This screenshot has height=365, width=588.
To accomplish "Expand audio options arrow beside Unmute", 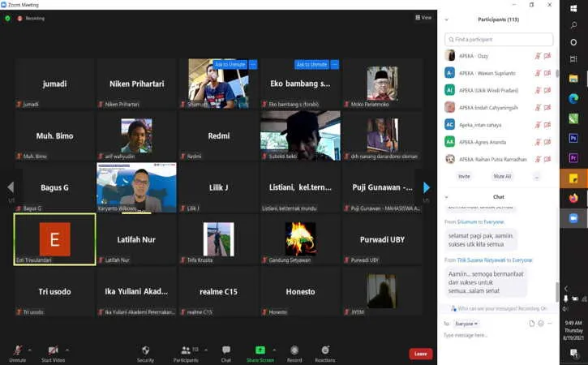I will (30, 350).
